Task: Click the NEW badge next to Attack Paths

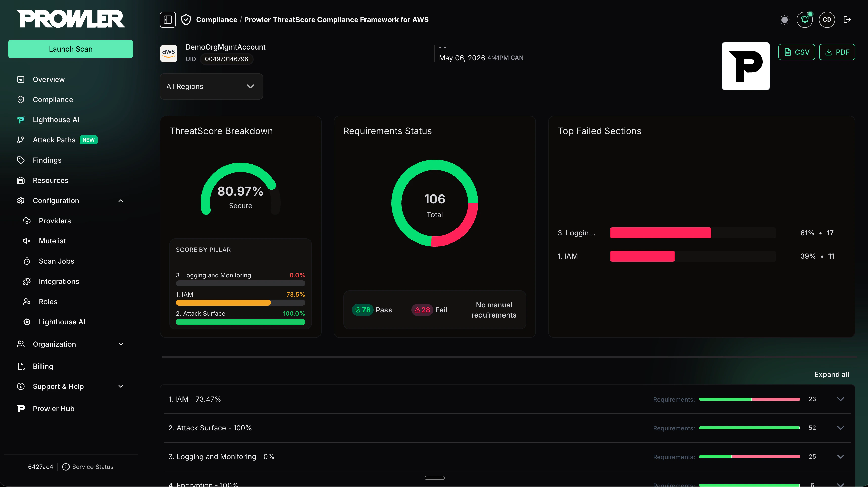Action: click(88, 140)
